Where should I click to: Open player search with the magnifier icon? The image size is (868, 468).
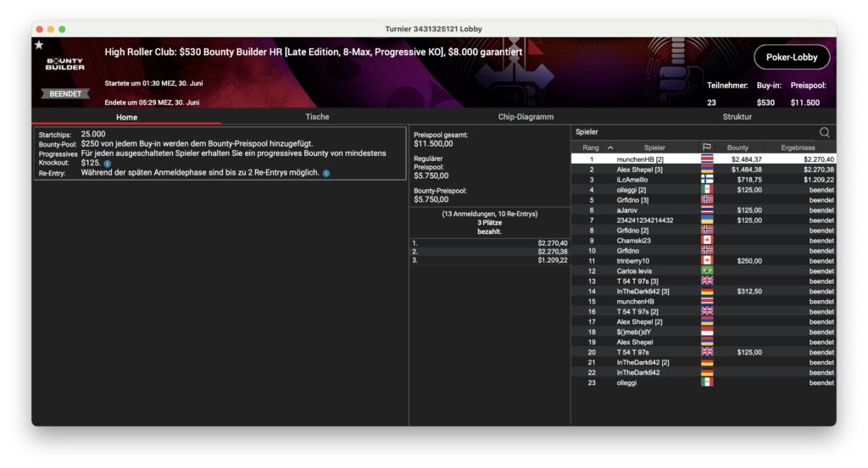click(x=824, y=132)
